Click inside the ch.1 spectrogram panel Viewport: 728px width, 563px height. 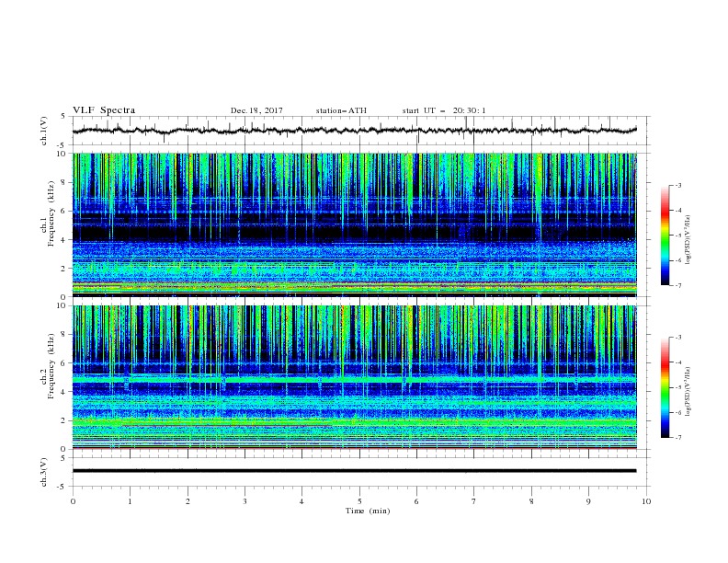[x=355, y=224]
